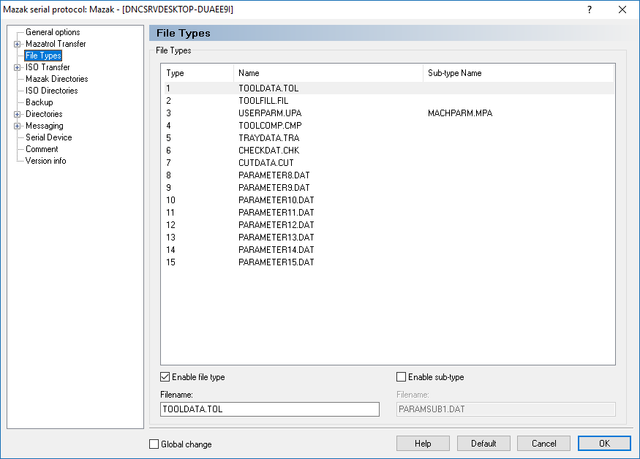Confirm with the OK button
The width and height of the screenshot is (640, 459).
pyautogui.click(x=604, y=443)
